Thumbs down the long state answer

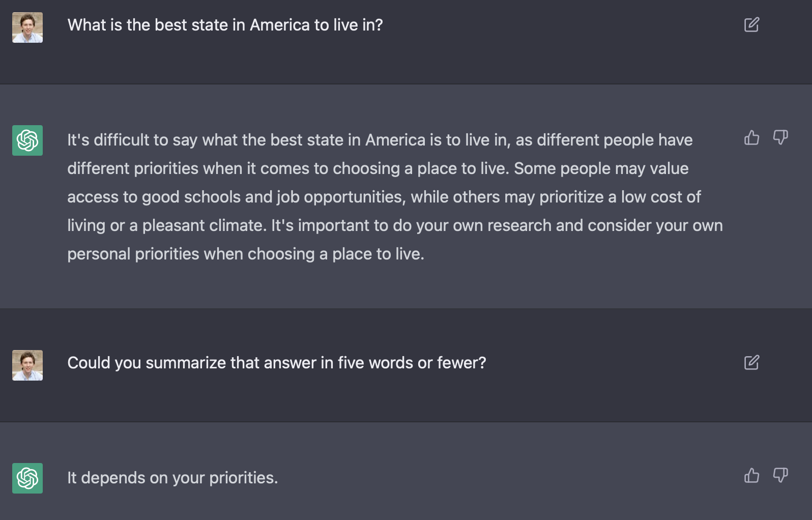pos(780,137)
